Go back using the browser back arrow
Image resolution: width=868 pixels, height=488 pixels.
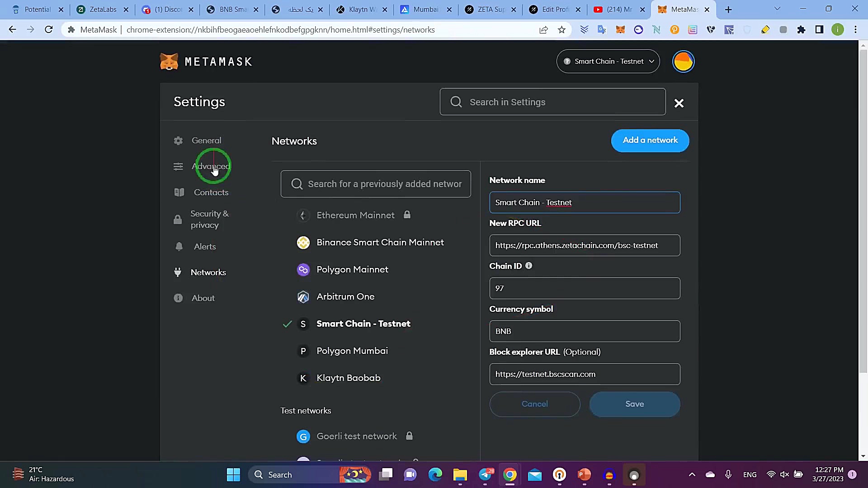[13, 30]
